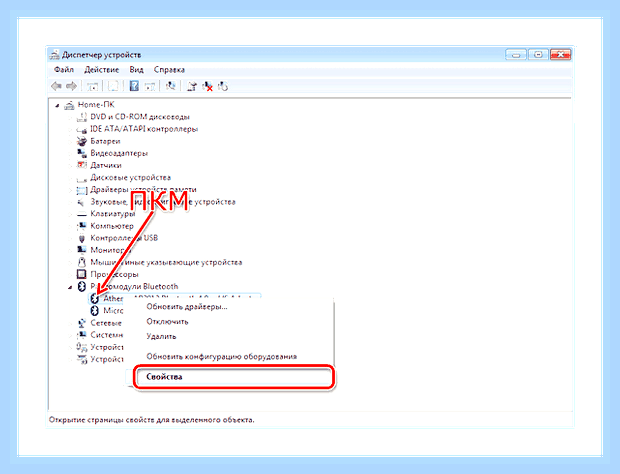Select the IDE ATA/ATAPI контроллеры row
The width and height of the screenshot is (620, 474).
[x=144, y=129]
